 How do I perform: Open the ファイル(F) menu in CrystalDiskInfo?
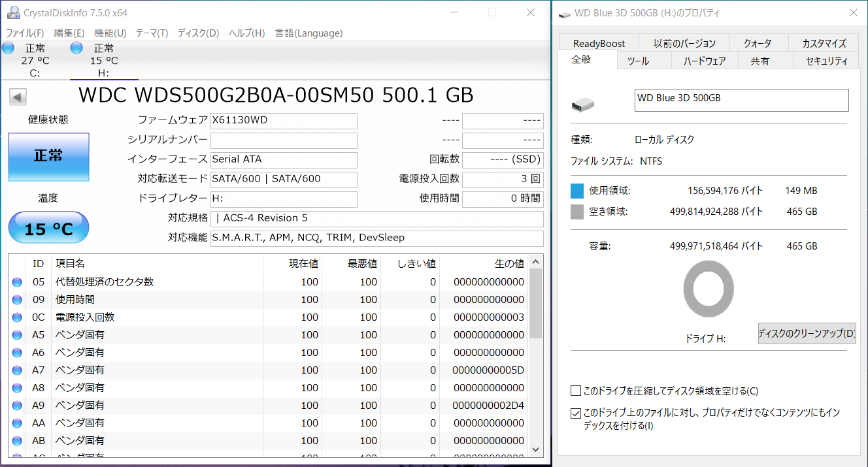coord(25,33)
